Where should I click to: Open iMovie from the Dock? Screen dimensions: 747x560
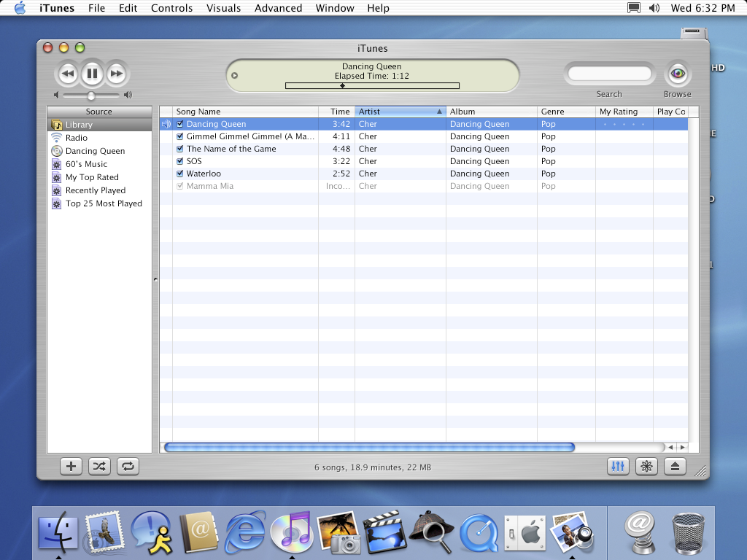point(385,532)
